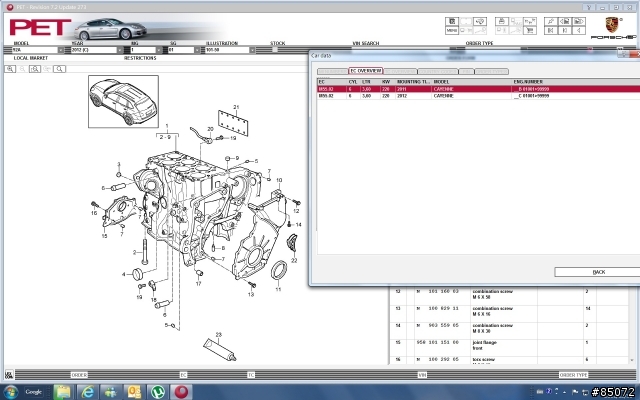The height and width of the screenshot is (400, 640).
Task: Open the ILLUSTRATION dropdown arrow
Action: (252, 50)
